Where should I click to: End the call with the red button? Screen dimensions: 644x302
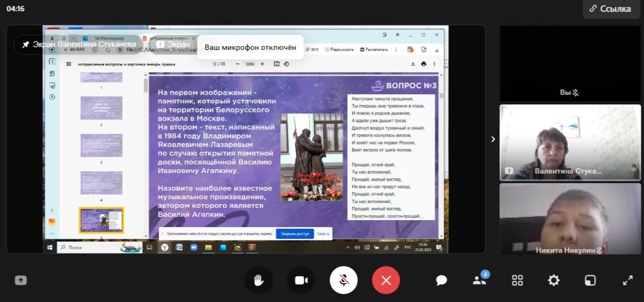(386, 280)
